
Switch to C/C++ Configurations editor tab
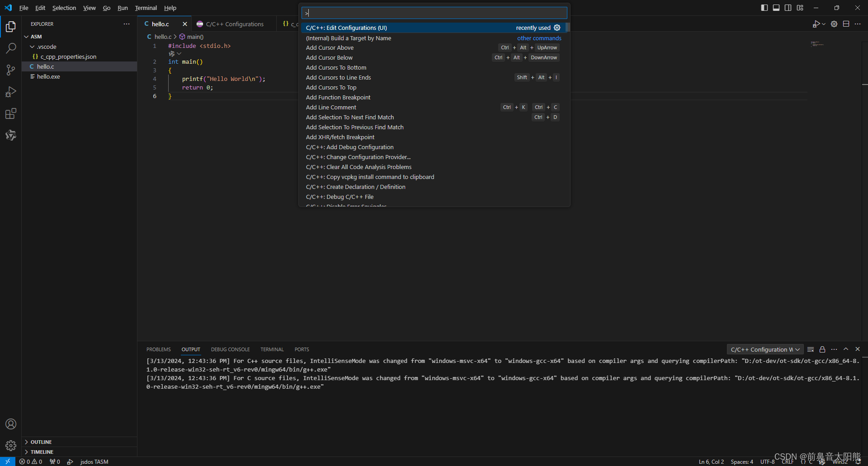click(235, 24)
